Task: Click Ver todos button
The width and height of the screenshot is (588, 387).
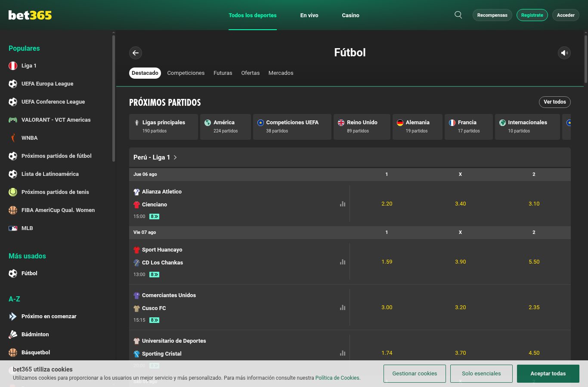Action: pyautogui.click(x=555, y=102)
